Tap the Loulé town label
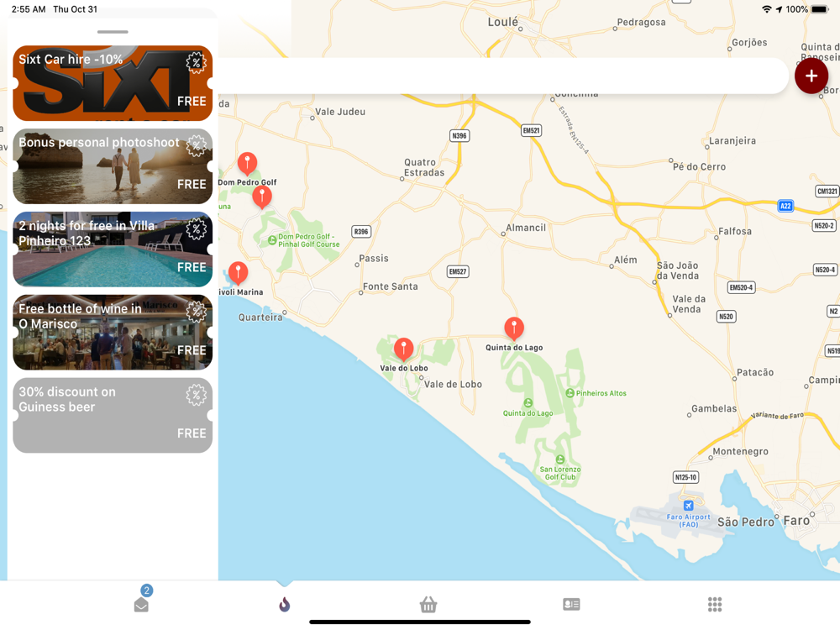The image size is (840, 630). (502, 22)
